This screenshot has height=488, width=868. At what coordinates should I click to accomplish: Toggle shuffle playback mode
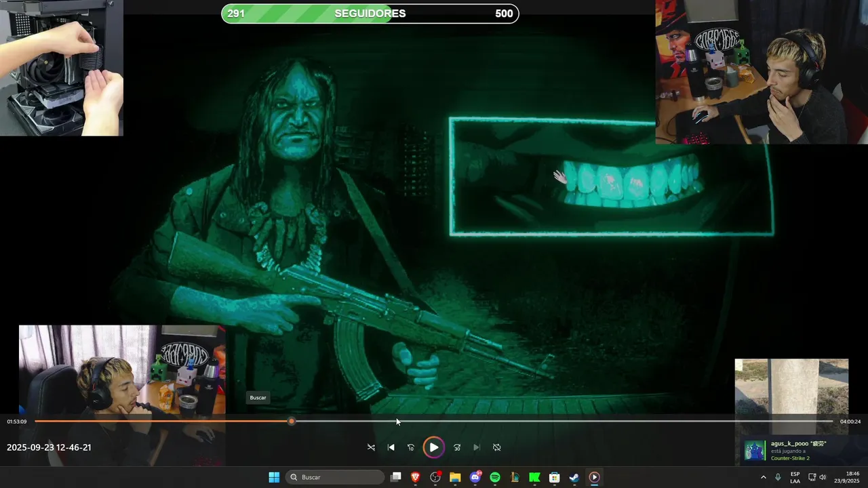coord(371,447)
